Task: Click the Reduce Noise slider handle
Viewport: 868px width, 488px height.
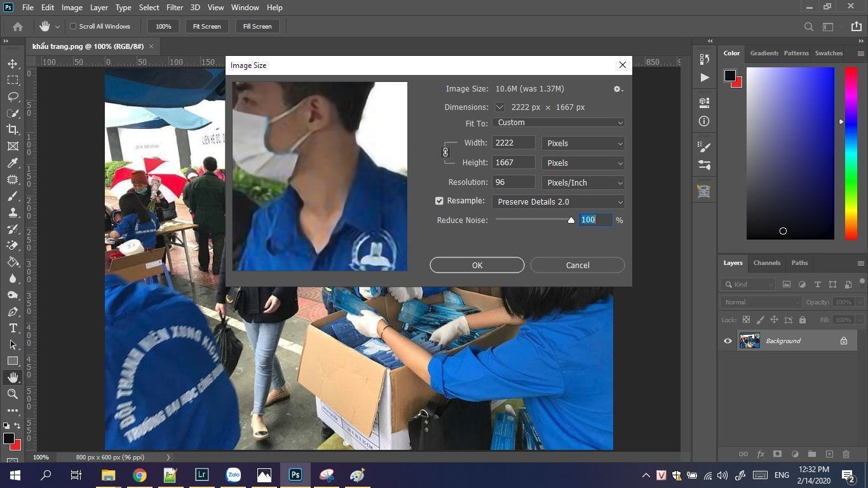Action: point(571,220)
